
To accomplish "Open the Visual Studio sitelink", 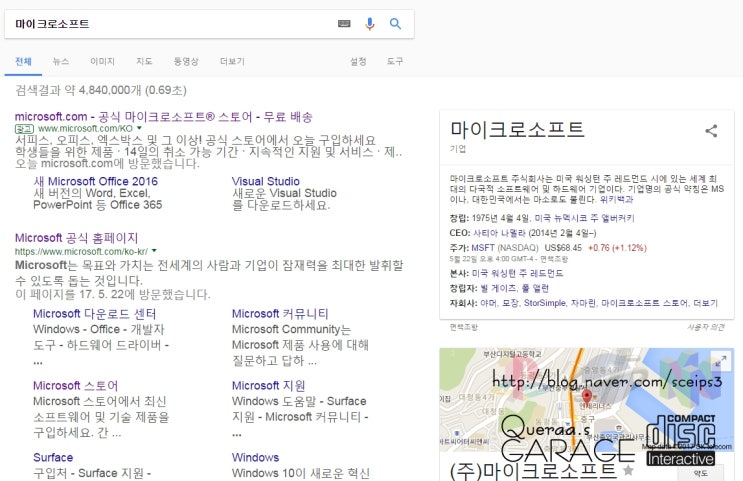I will click(266, 181).
